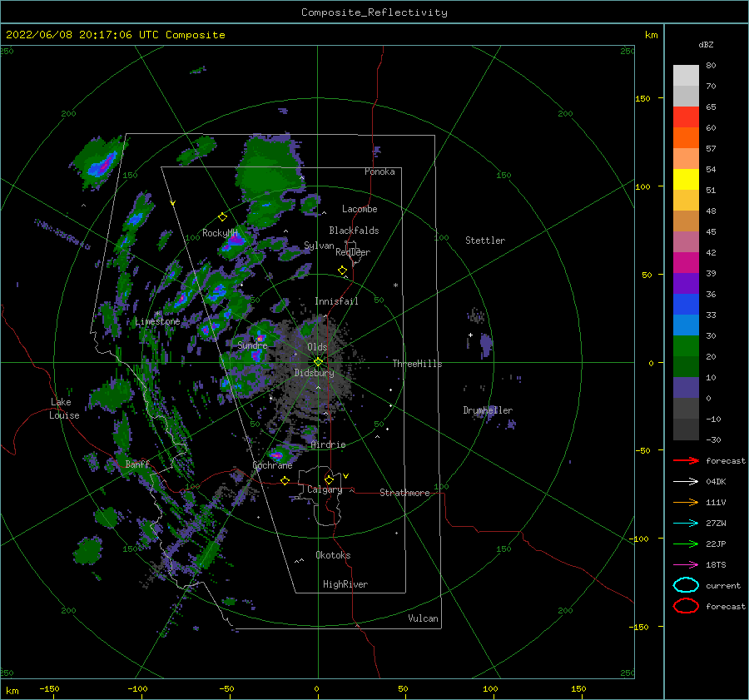This screenshot has height=700, width=749.
Task: Click the Cochrane city label
Action: tap(272, 465)
